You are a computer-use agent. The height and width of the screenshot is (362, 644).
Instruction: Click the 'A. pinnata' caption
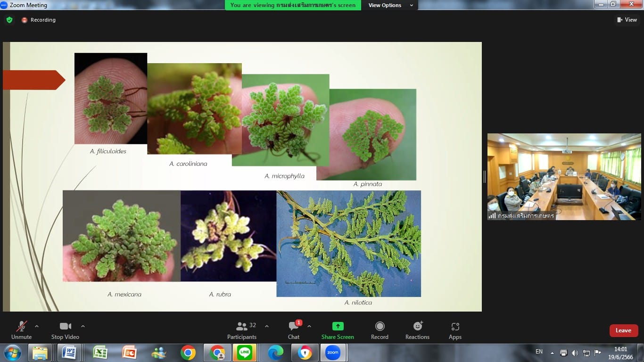coord(368,184)
